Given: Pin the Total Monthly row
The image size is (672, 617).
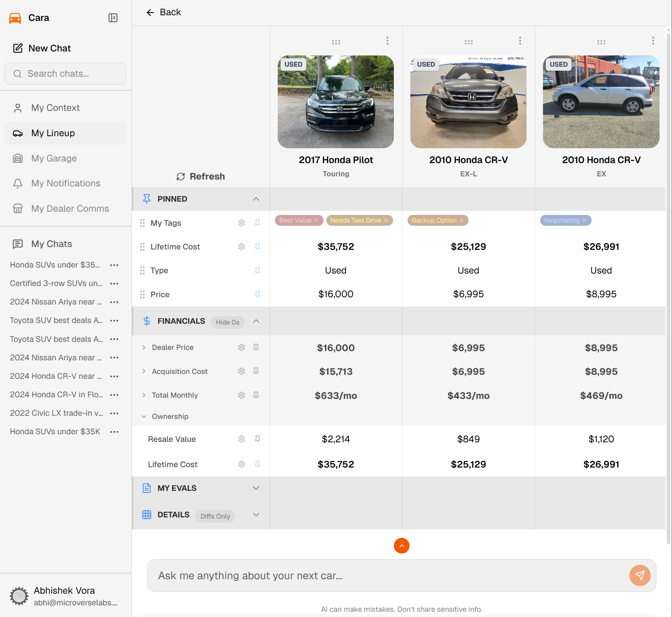Looking at the screenshot, I should point(256,395).
